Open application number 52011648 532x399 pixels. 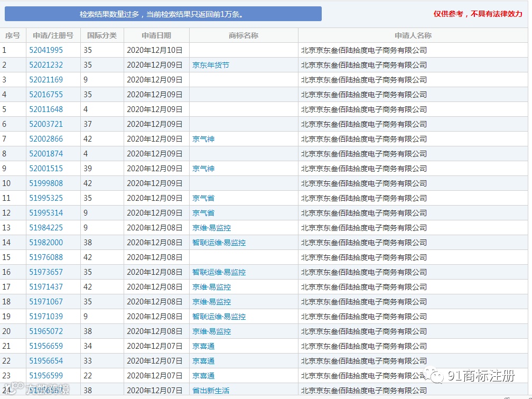tap(46, 109)
